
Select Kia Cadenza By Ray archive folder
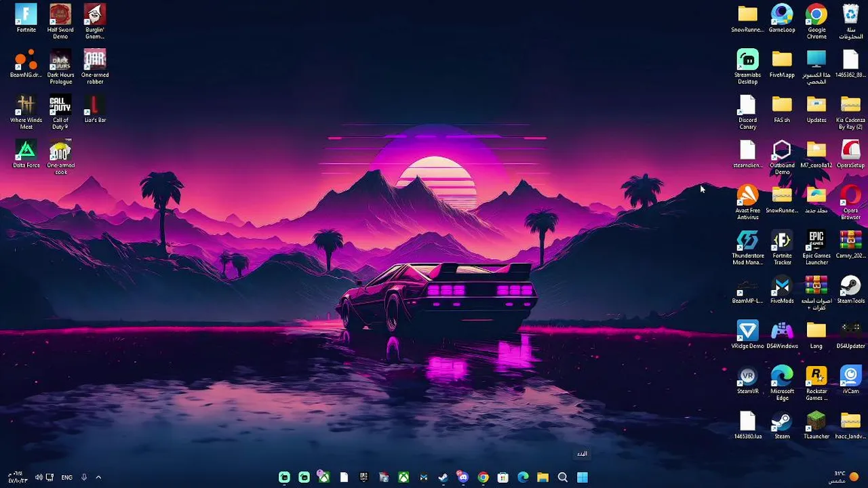[x=850, y=112]
